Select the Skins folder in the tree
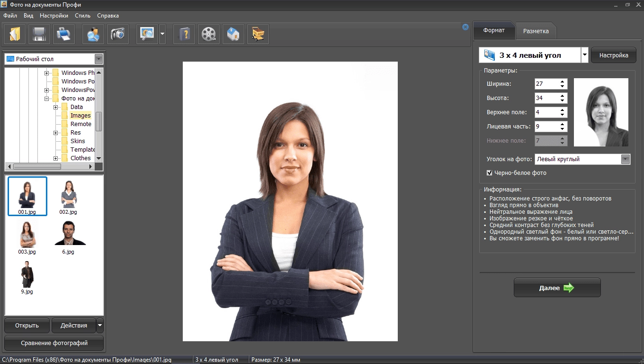Screen dimensions: 644x364 click(78, 141)
